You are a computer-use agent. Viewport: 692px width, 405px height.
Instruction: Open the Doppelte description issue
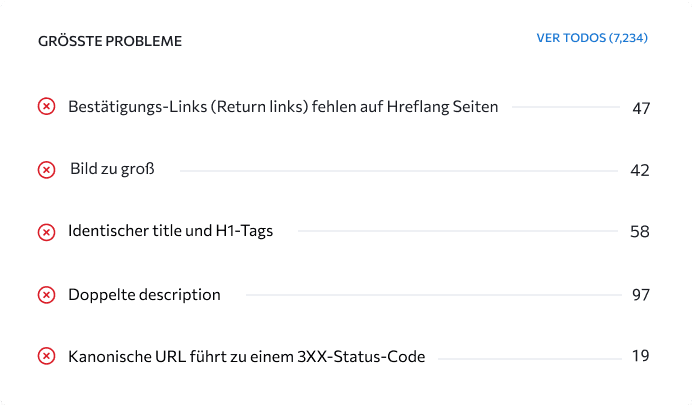coord(144,295)
